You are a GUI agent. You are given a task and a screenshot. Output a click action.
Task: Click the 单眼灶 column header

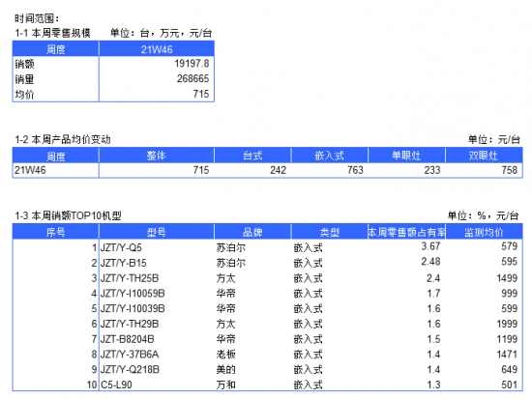point(406,156)
